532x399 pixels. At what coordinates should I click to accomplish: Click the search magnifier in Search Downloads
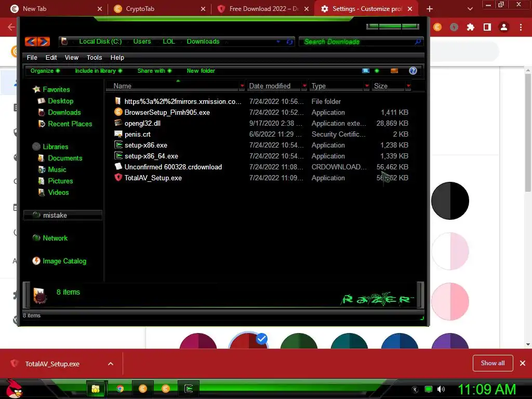tap(418, 42)
